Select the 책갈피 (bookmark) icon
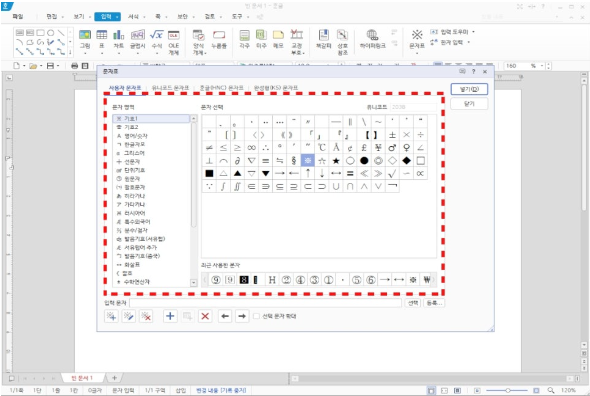 click(x=324, y=39)
